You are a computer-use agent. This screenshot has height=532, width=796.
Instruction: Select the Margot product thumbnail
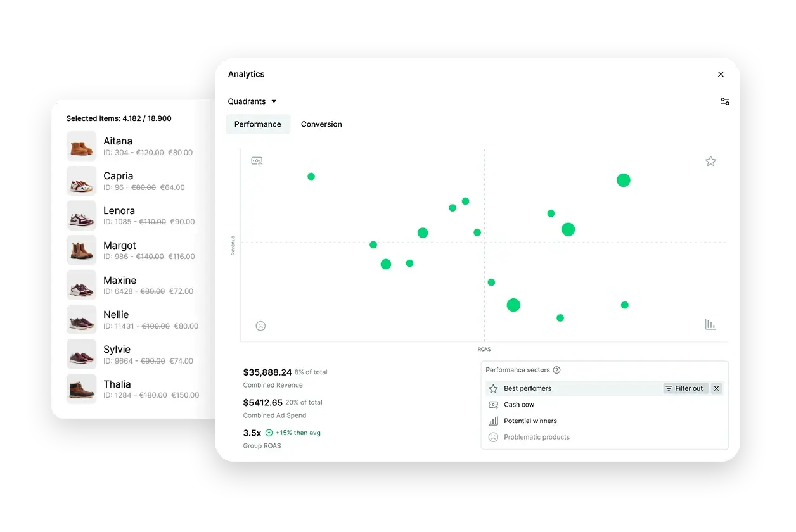point(81,250)
